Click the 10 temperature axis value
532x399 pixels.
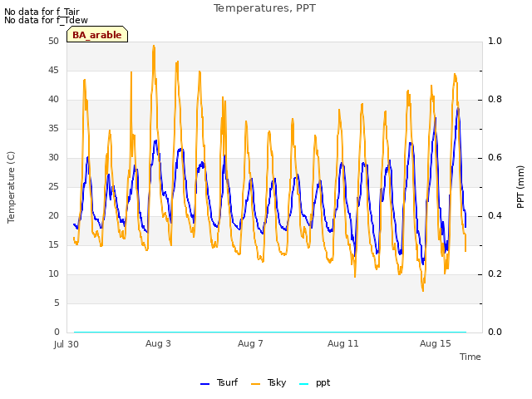point(53,273)
